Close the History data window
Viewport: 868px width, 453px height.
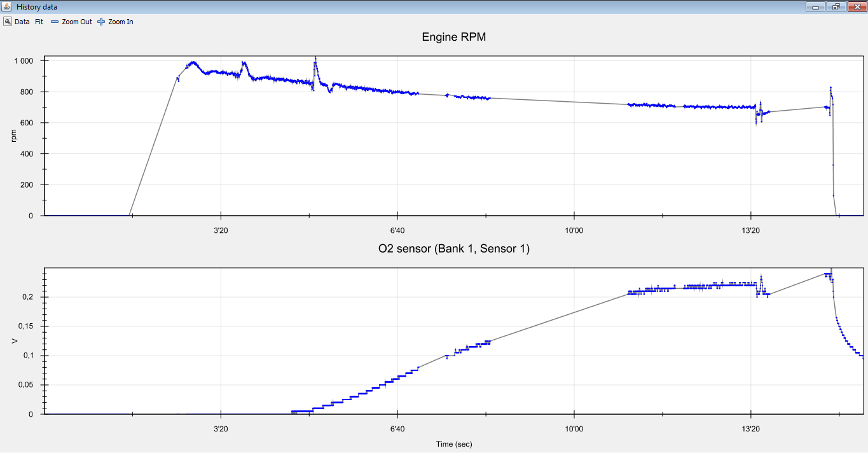(855, 7)
